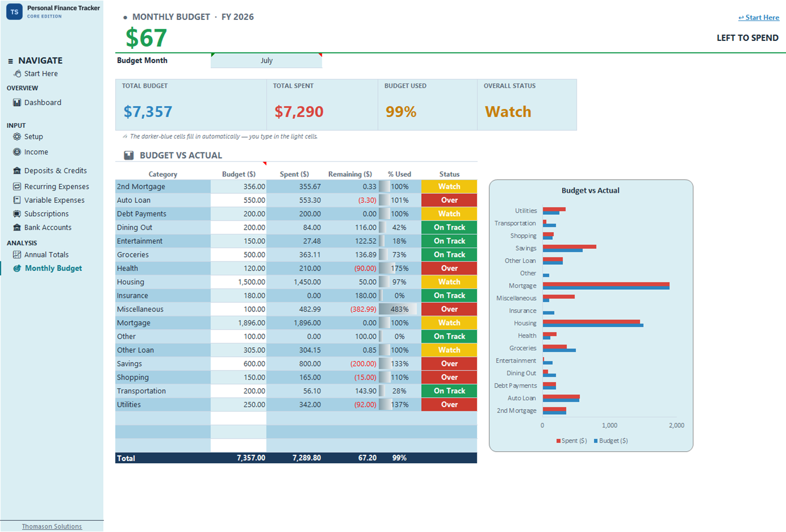The image size is (786, 532).
Task: Open the Subscriptions page
Action: point(46,214)
